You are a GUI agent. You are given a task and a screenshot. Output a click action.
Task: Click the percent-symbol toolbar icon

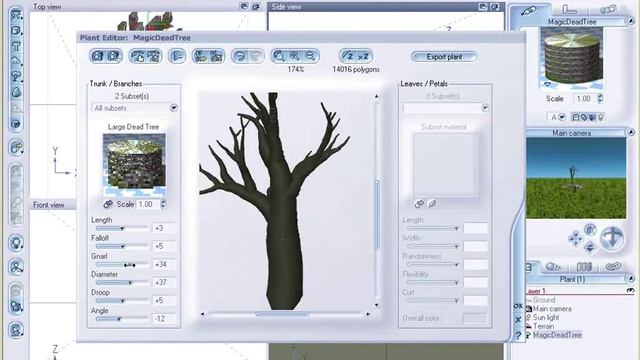(x=217, y=56)
